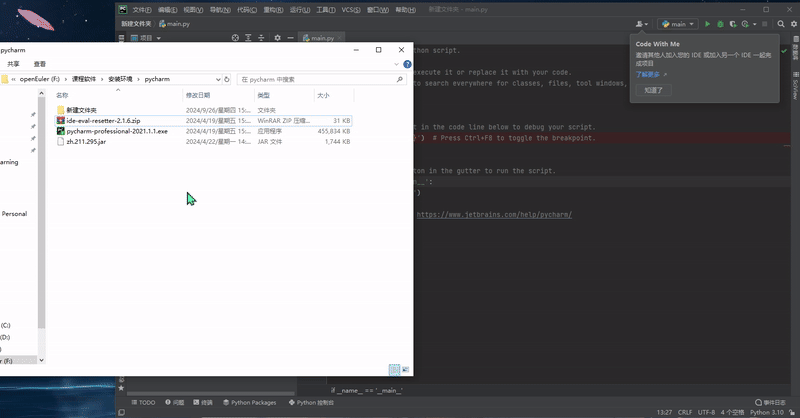The height and width of the screenshot is (418, 800).
Task: Open 查看 ribbon tab in Explorer
Action: [x=40, y=64]
